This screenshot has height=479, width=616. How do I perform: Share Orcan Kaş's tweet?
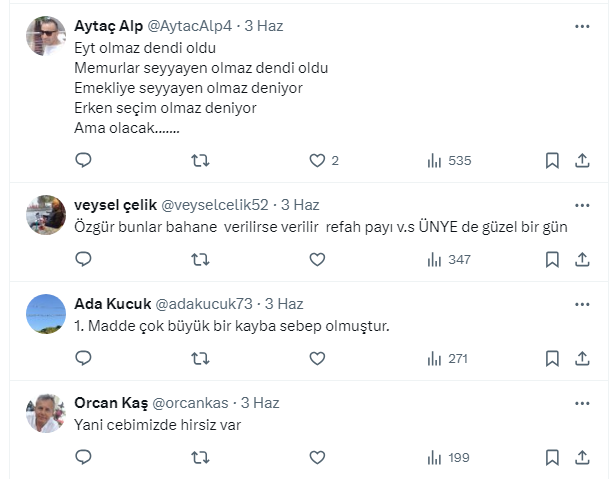click(x=583, y=457)
